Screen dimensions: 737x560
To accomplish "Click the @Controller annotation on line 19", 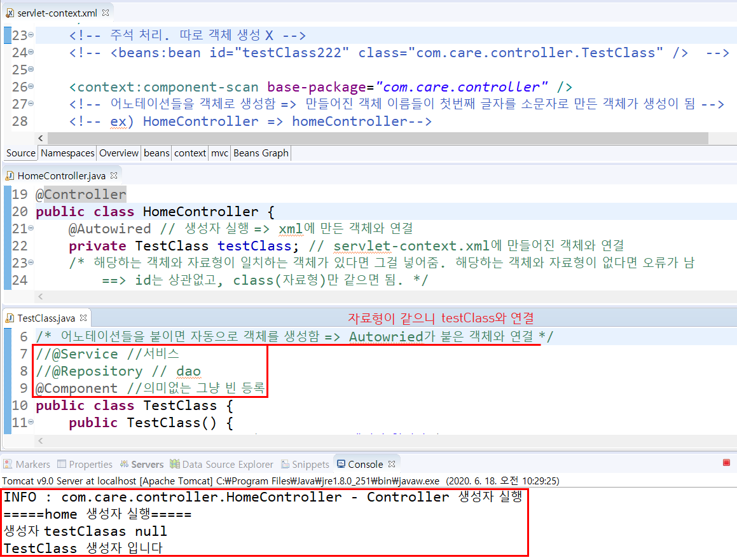I will [81, 194].
